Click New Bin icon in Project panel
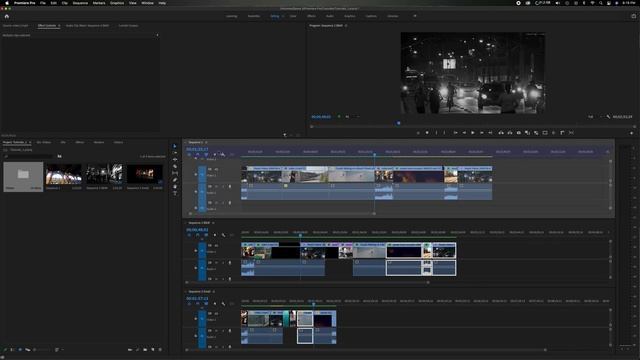This screenshot has width=640, height=360. coord(145,350)
